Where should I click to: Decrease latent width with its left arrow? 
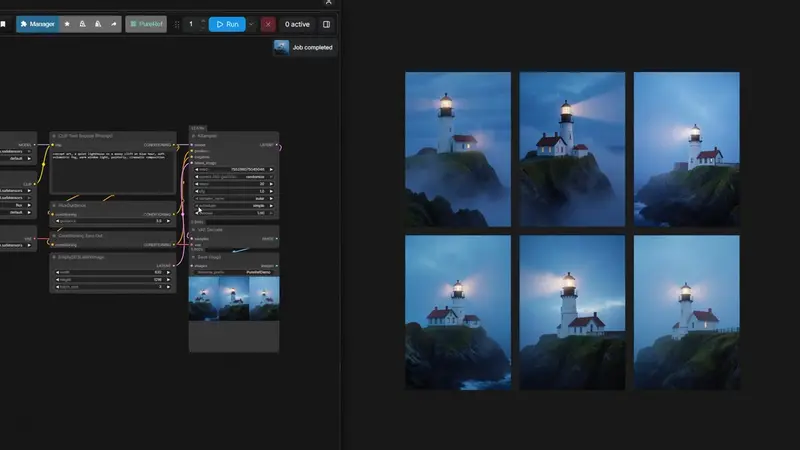[58, 272]
